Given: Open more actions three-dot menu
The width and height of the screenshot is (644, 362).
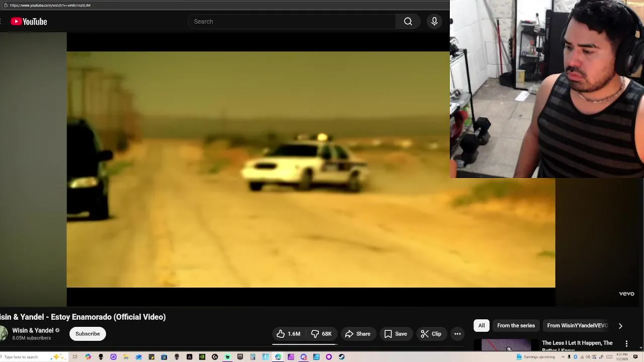Looking at the screenshot, I should point(457,334).
